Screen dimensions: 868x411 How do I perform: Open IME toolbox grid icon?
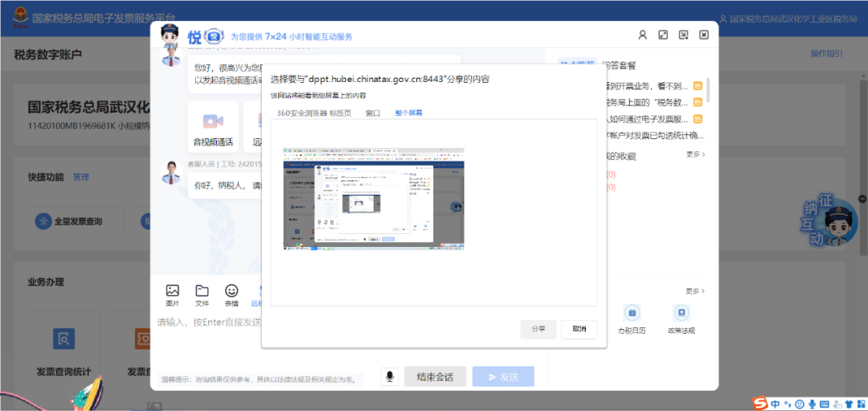(861, 404)
